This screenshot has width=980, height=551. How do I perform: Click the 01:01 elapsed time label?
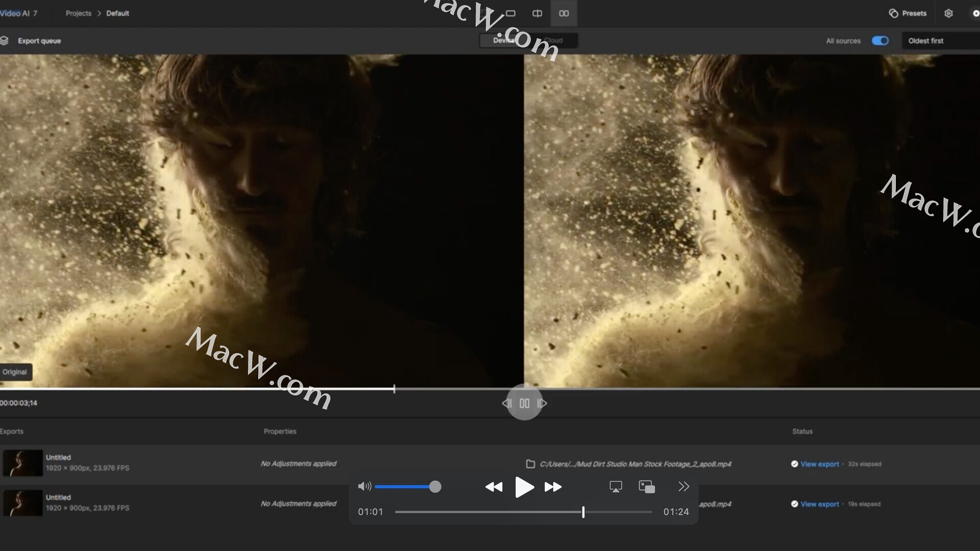pyautogui.click(x=370, y=512)
